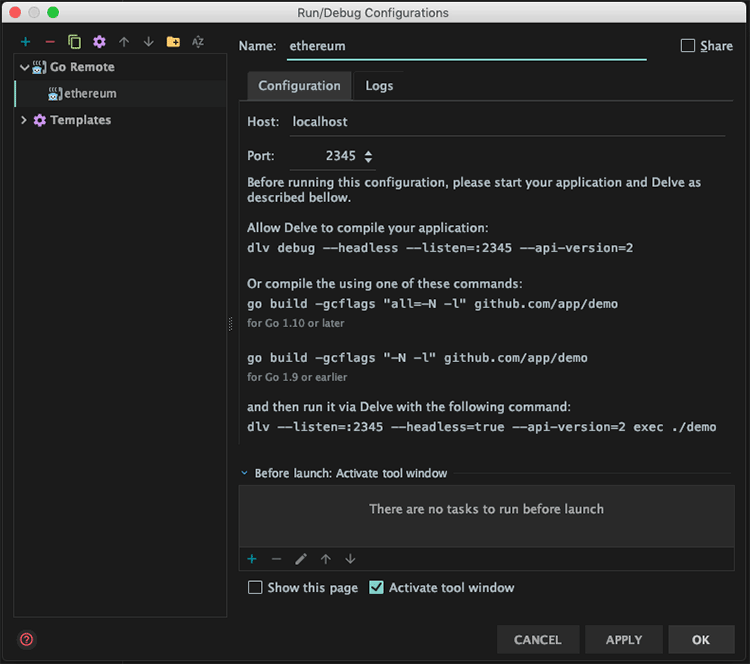750x664 pixels.
Task: Move the configuration down in the left toolbar
Action: tap(149, 42)
